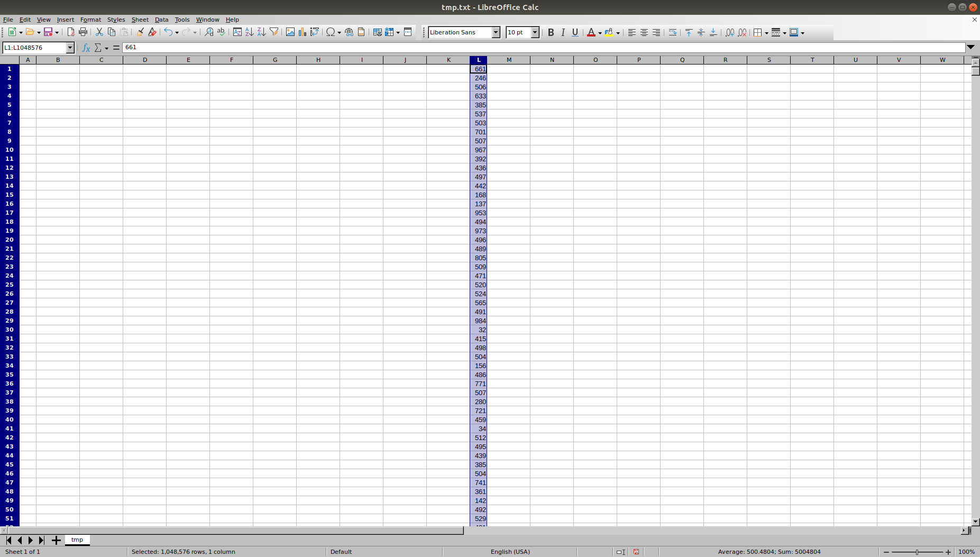Image resolution: width=980 pixels, height=557 pixels.
Task: Toggle italic formatting
Action: [563, 32]
